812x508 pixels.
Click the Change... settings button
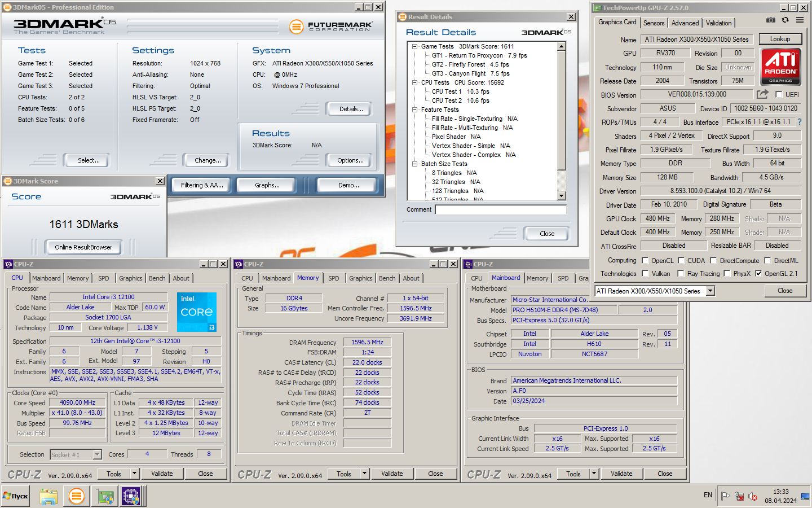206,160
